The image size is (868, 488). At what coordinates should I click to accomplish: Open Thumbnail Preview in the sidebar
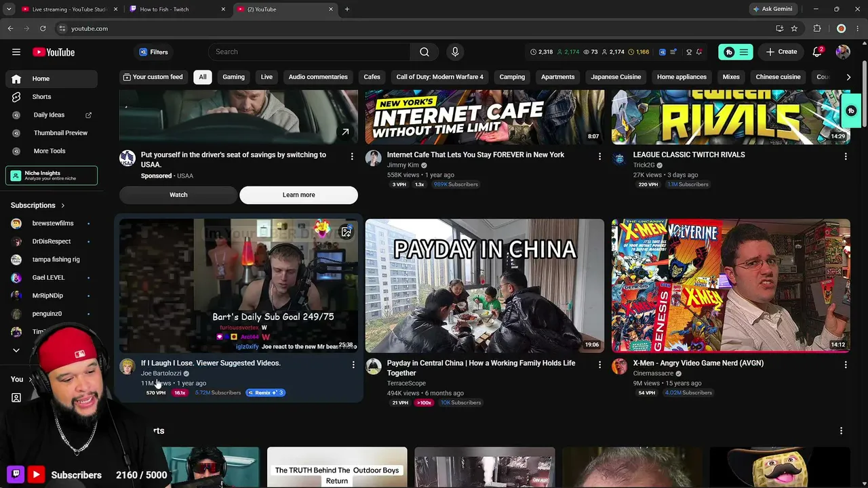(52, 133)
